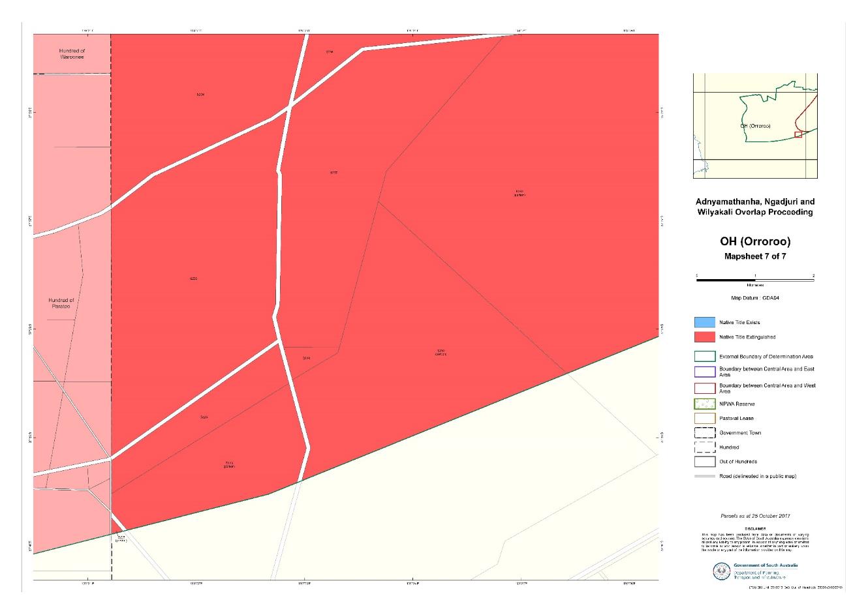
Task: Click the 'Hundred' legend label
Action: tap(729, 447)
